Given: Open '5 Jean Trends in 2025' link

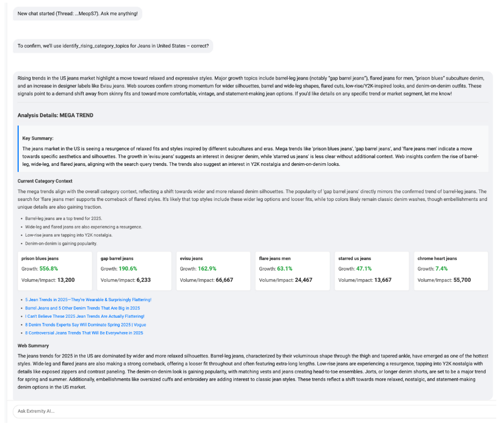Looking at the screenshot, I should pyautogui.click(x=88, y=300).
